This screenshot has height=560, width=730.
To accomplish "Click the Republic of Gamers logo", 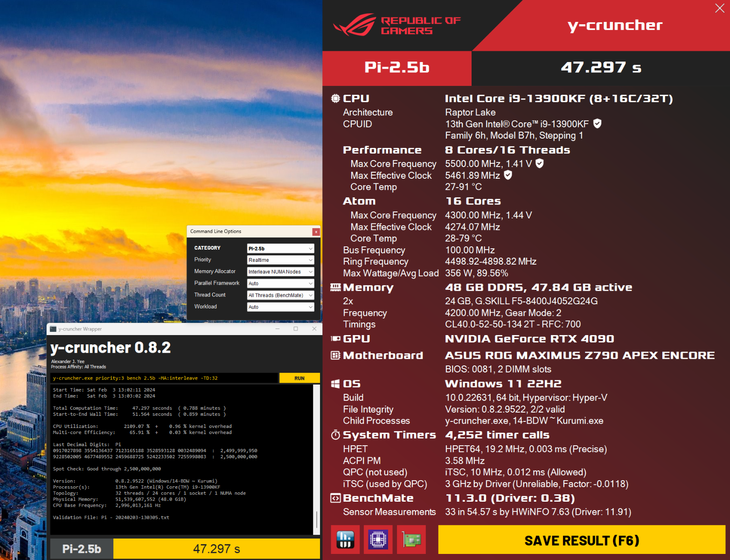I will 397,25.
